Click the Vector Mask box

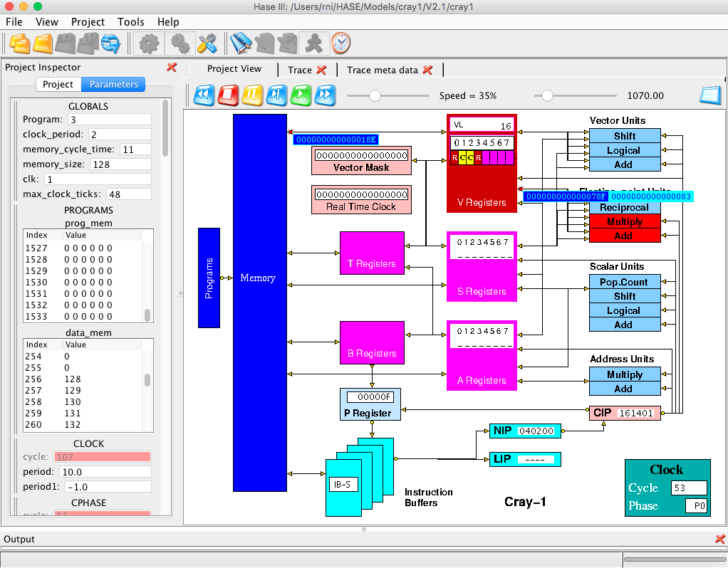click(361, 161)
